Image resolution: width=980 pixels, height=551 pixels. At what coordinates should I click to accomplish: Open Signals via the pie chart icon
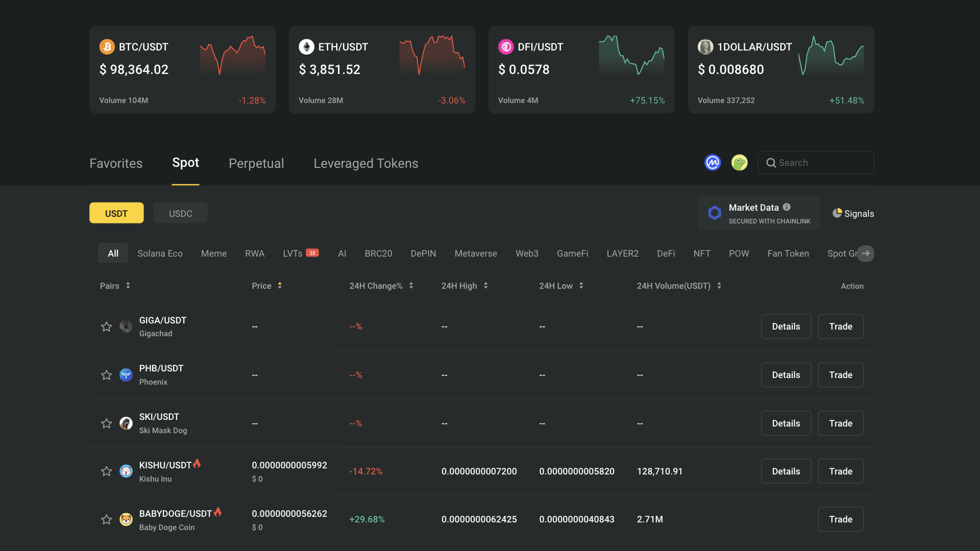click(837, 213)
